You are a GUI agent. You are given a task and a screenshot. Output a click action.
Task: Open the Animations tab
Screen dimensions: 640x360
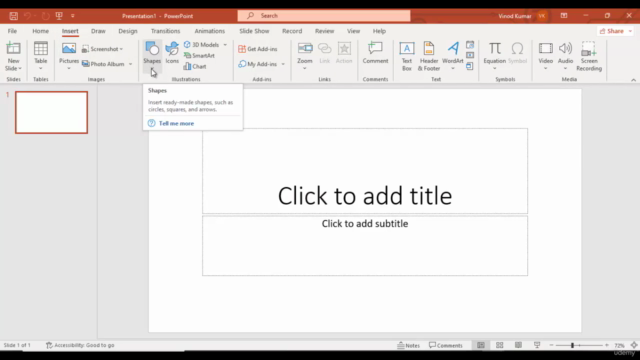click(x=209, y=31)
